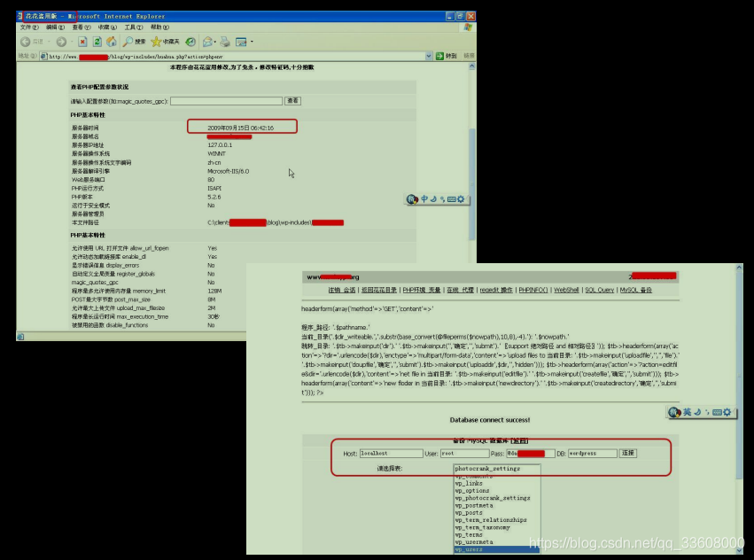Screen dimensions: 754x560
Task: Click the IE address bar URL field
Action: click(236, 57)
